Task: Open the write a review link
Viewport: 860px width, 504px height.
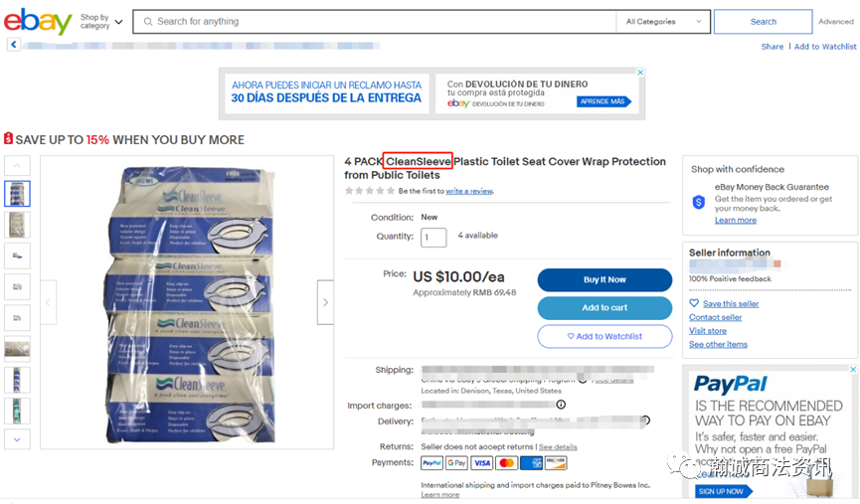Action: pyautogui.click(x=469, y=191)
